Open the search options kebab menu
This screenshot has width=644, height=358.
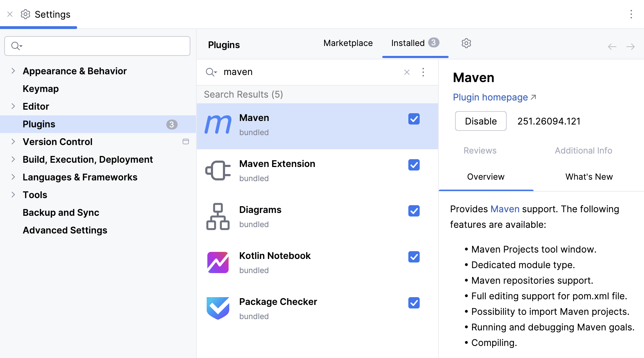point(423,72)
